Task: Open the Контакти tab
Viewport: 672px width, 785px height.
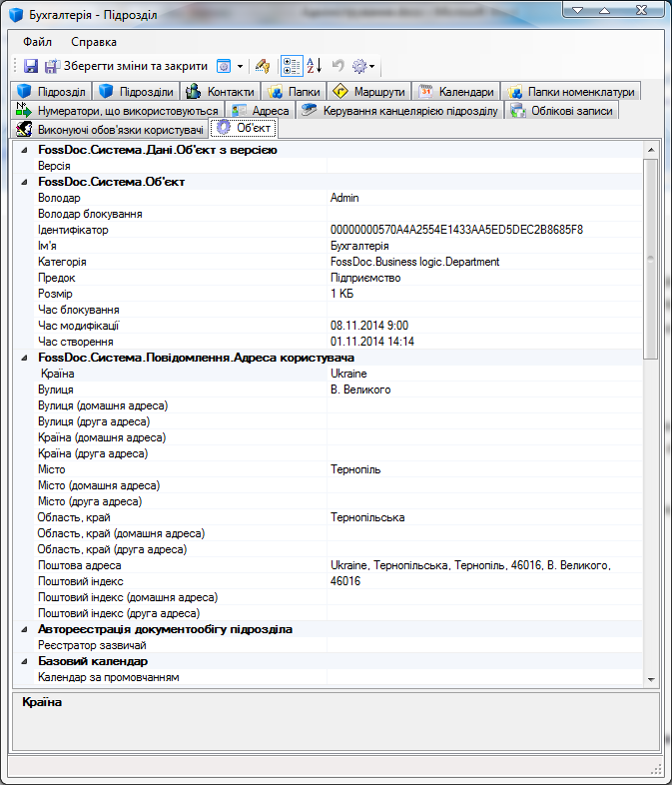Action: click(221, 92)
